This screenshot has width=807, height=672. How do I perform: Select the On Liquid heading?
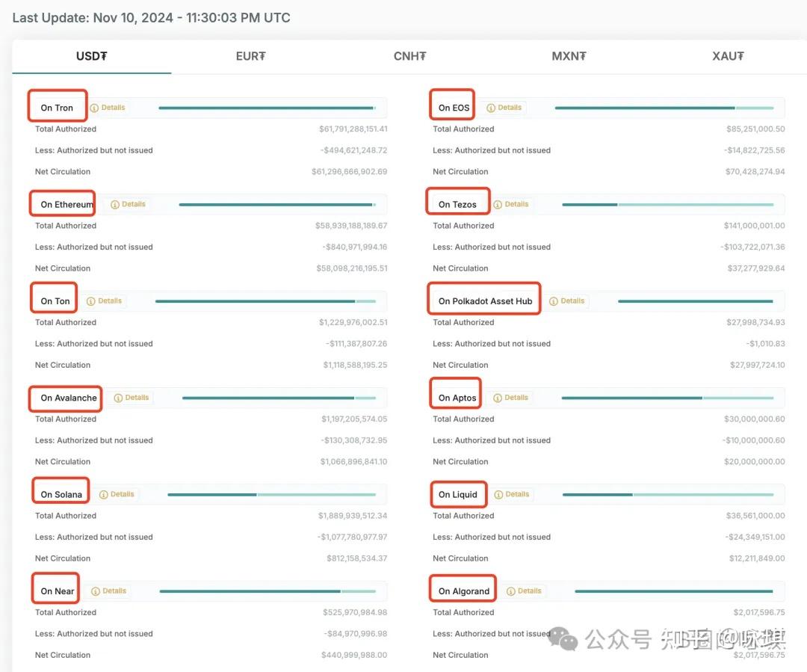point(458,494)
